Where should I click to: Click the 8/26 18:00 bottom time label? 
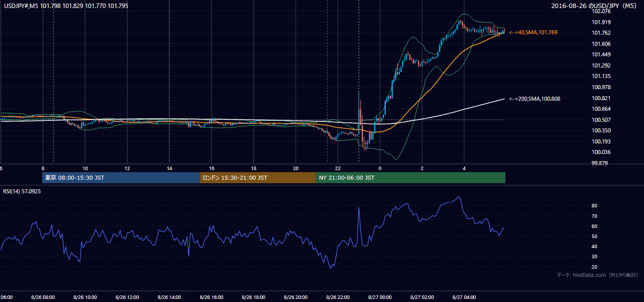pos(253,297)
